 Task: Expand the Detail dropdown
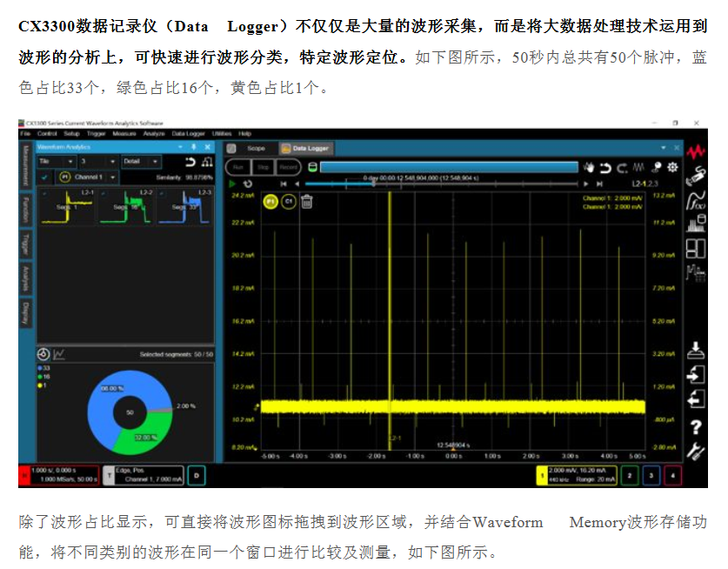point(141,162)
